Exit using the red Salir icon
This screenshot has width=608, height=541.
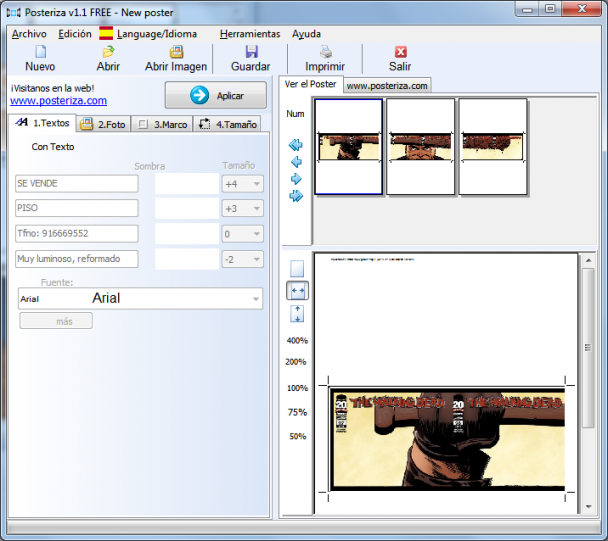tap(400, 52)
